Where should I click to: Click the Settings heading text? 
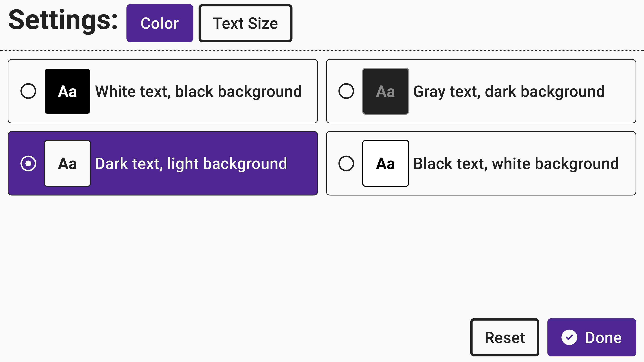63,20
